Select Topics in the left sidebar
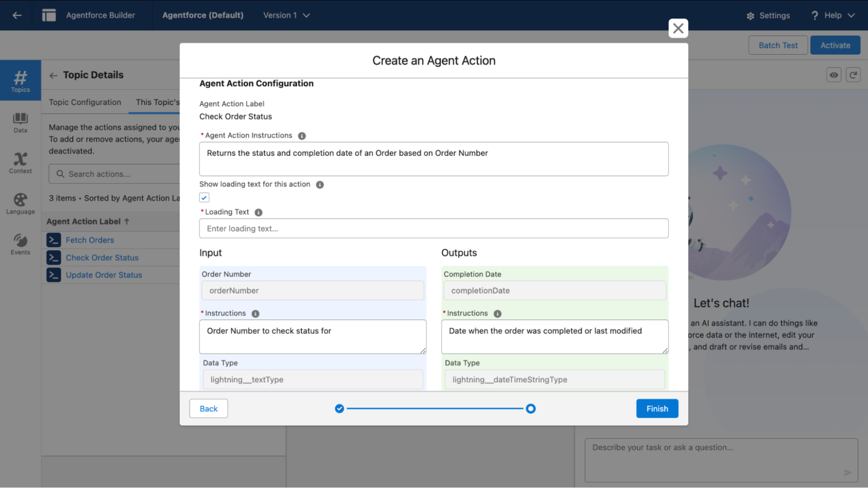Viewport: 868px width, 488px height. 21,81
